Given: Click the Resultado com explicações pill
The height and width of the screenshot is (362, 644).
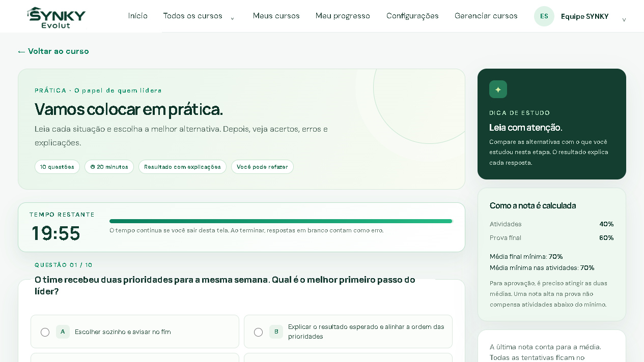Looking at the screenshot, I should tap(182, 167).
